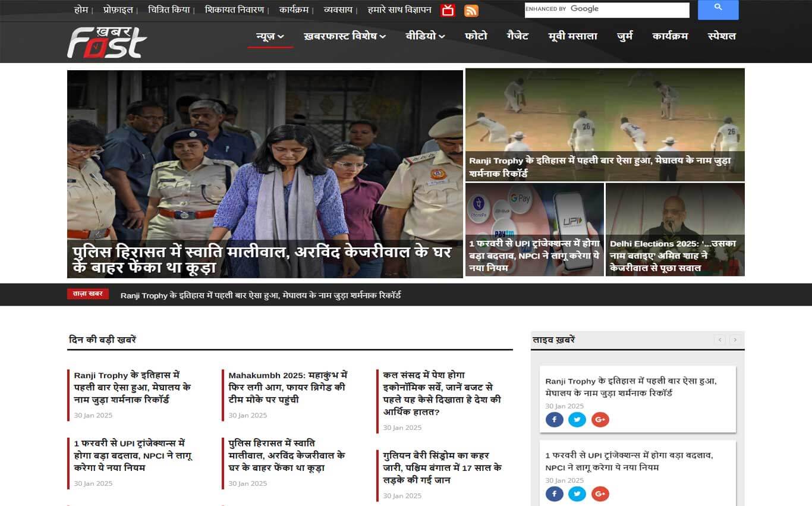The height and width of the screenshot is (506, 812).
Task: Share UPI transactions live story on Twitter
Action: tap(577, 494)
